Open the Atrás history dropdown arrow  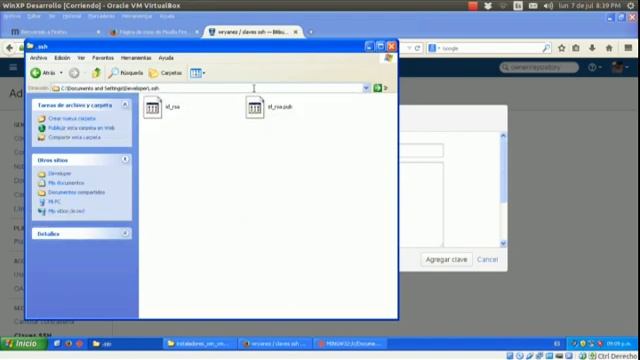(61, 73)
